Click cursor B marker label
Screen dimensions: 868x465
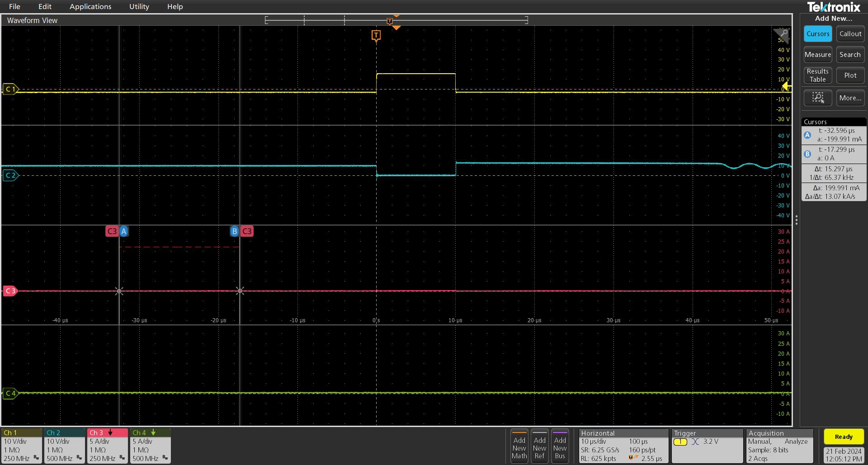click(x=234, y=231)
